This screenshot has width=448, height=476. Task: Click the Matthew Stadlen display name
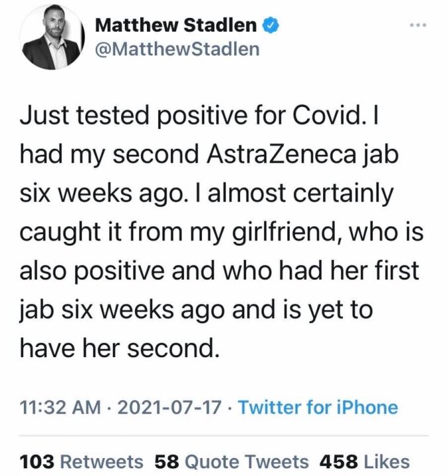click(176, 26)
